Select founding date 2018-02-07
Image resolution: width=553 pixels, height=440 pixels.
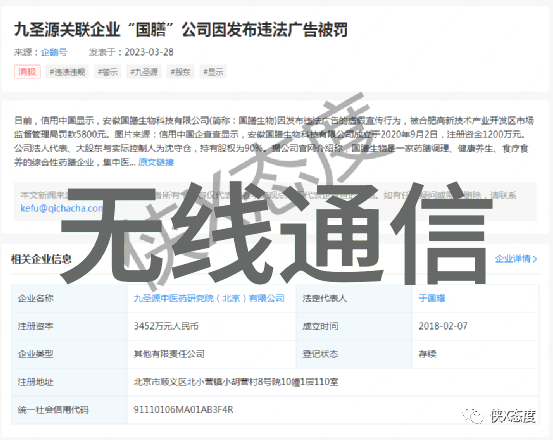pyautogui.click(x=443, y=326)
